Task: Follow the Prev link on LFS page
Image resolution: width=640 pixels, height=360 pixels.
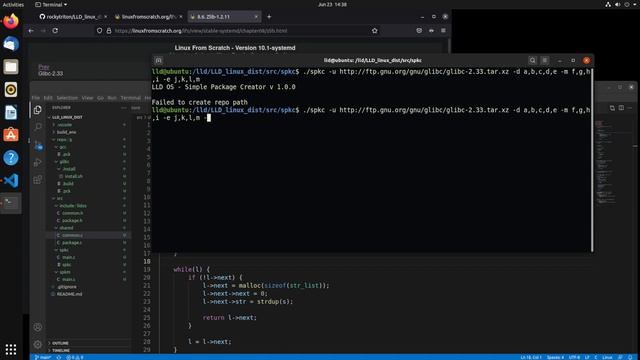Action: point(44,67)
